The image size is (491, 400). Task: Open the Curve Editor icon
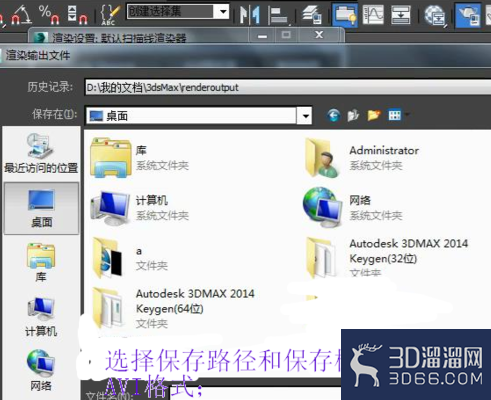tap(373, 15)
